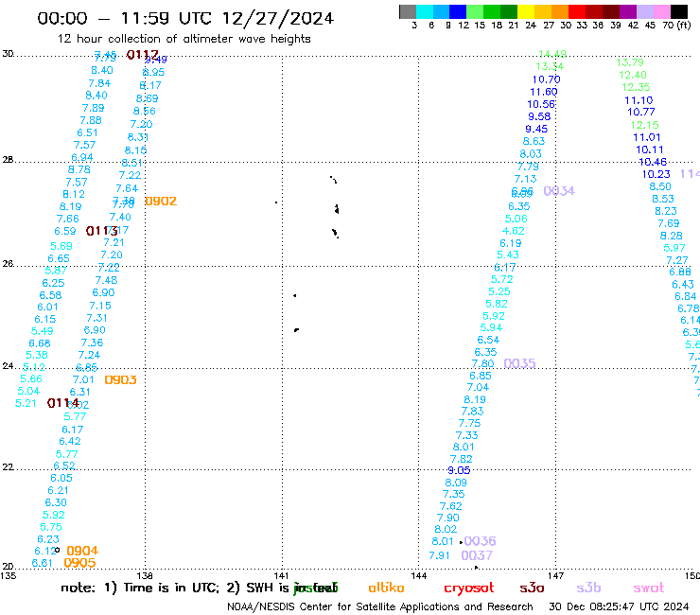The image size is (700, 615).
Task: Click the wave height value '9.58'
Action: pyautogui.click(x=539, y=116)
